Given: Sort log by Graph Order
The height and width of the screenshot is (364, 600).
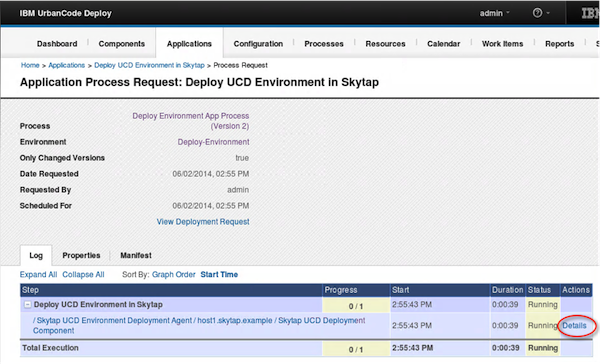Looking at the screenshot, I should pos(173,274).
